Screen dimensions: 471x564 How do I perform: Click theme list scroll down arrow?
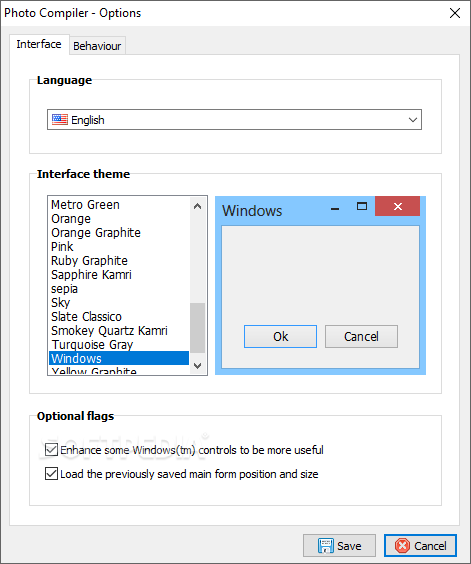click(198, 366)
